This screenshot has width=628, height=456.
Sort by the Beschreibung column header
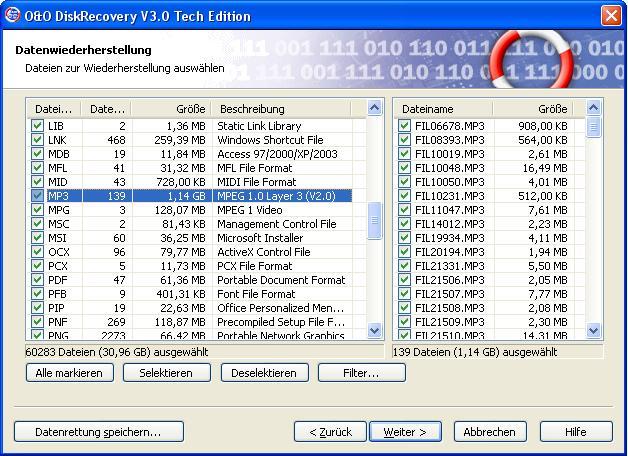pos(282,109)
